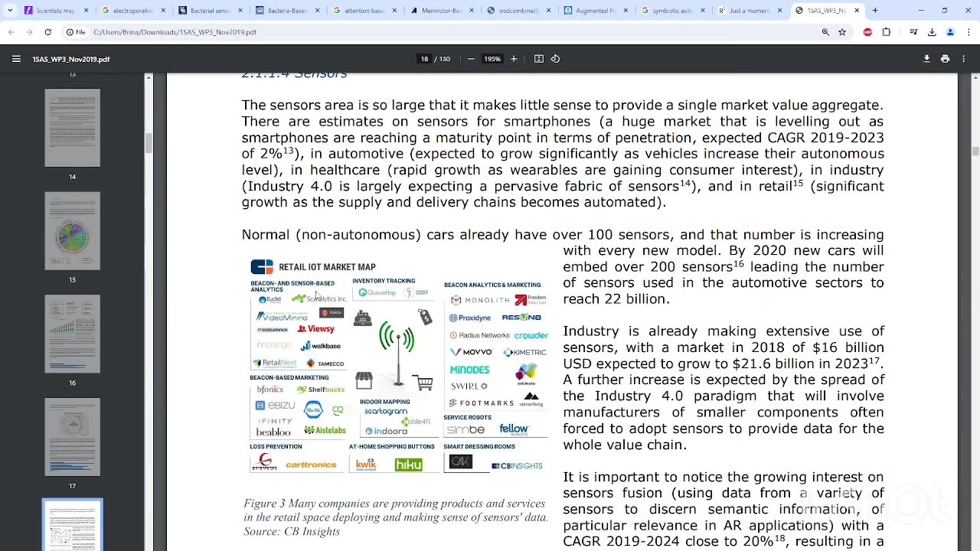The height and width of the screenshot is (551, 980).
Task: Switch to the Just a moment tab
Action: coord(750,11)
